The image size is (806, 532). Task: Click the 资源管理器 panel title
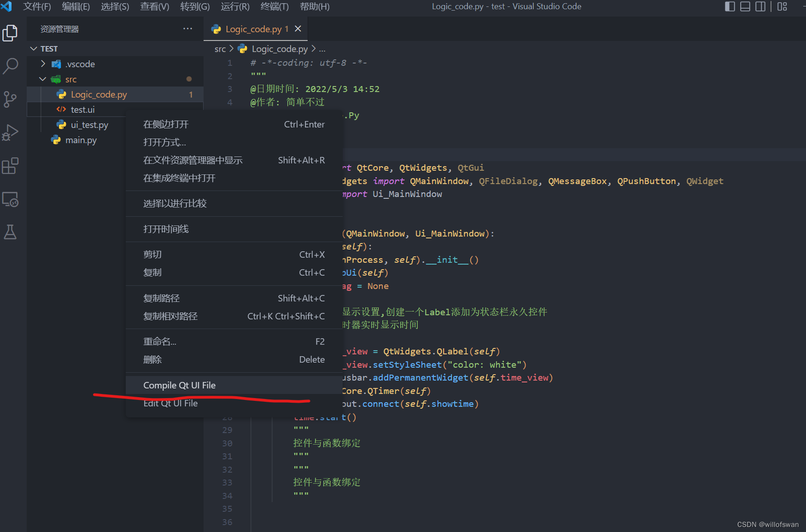[x=59, y=29]
